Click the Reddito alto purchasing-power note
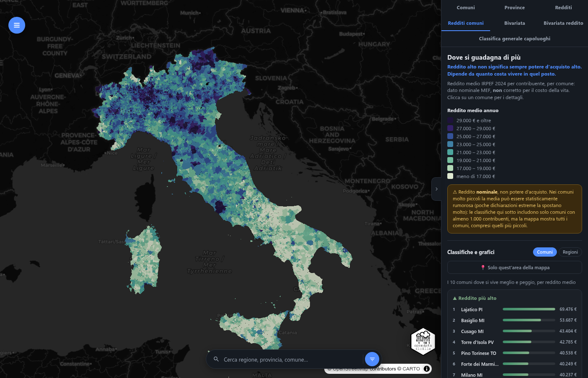This screenshot has width=588, height=378. [x=514, y=70]
